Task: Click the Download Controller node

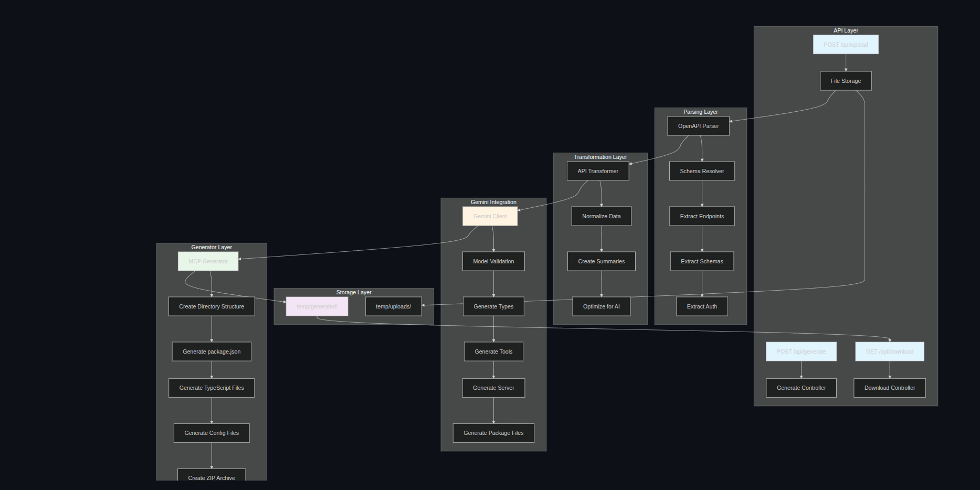Action: coord(889,388)
